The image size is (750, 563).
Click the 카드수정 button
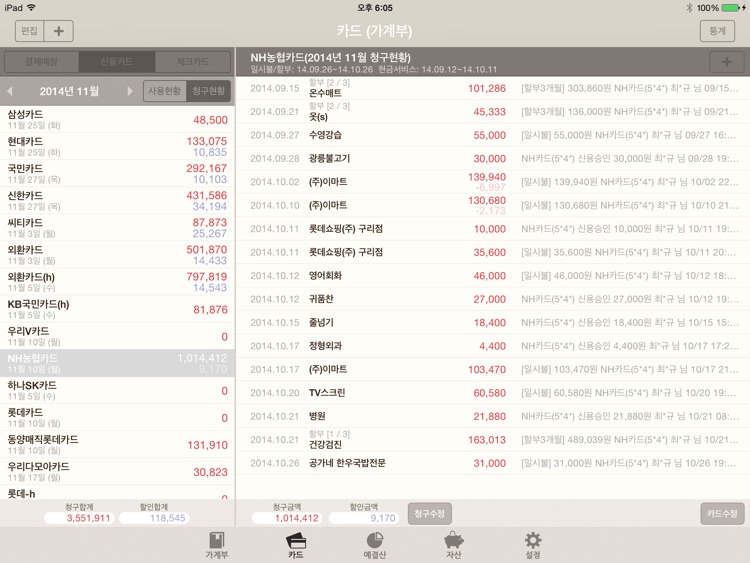[722, 513]
